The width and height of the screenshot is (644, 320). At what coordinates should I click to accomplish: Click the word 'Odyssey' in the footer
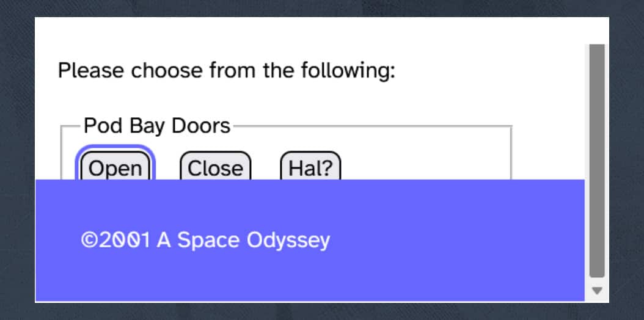(288, 240)
